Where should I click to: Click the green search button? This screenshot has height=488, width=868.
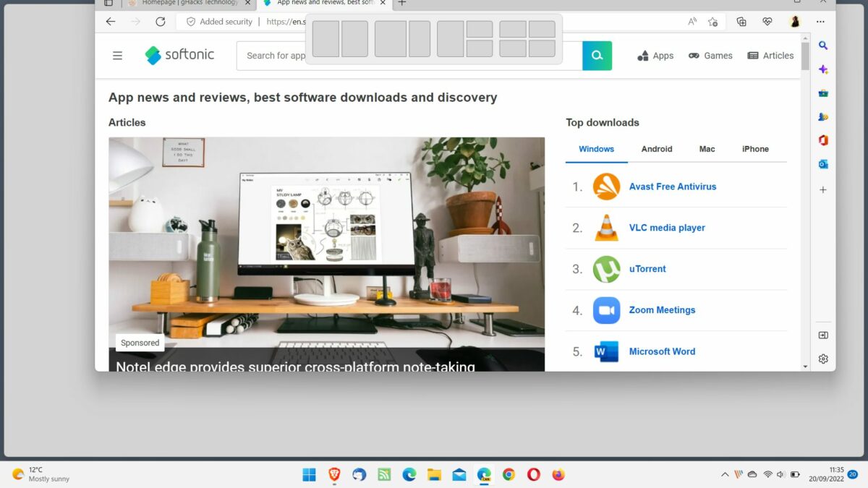[597, 55]
